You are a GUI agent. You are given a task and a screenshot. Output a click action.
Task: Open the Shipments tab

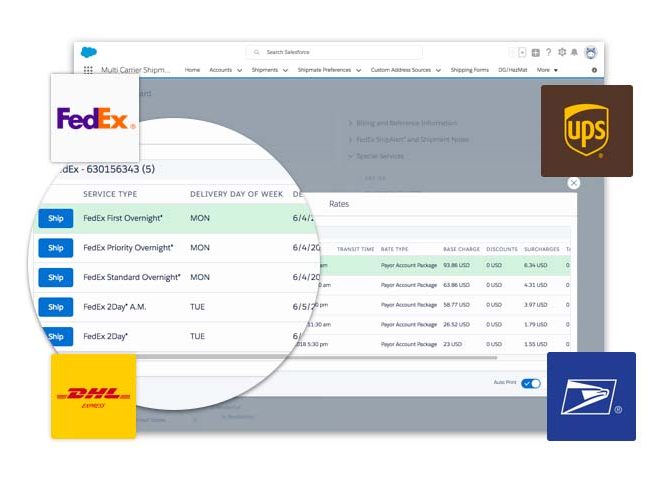(265, 70)
